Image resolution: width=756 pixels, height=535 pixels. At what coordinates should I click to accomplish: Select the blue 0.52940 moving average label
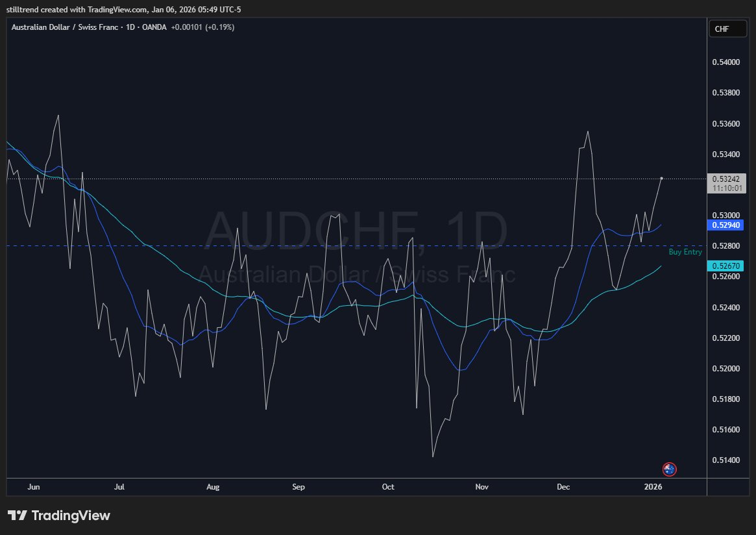pos(725,225)
